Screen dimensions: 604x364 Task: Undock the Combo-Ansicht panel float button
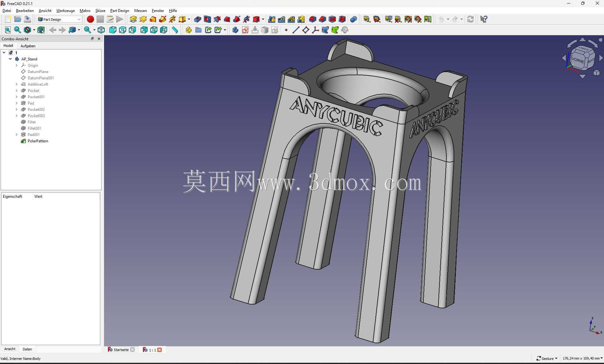click(x=92, y=39)
